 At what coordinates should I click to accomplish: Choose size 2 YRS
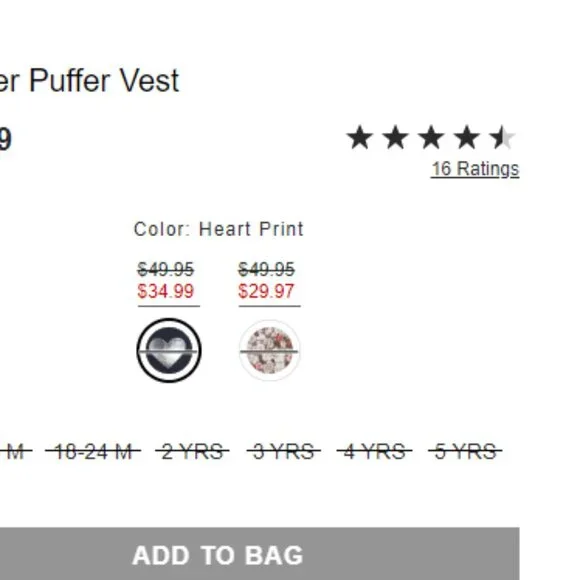point(192,452)
